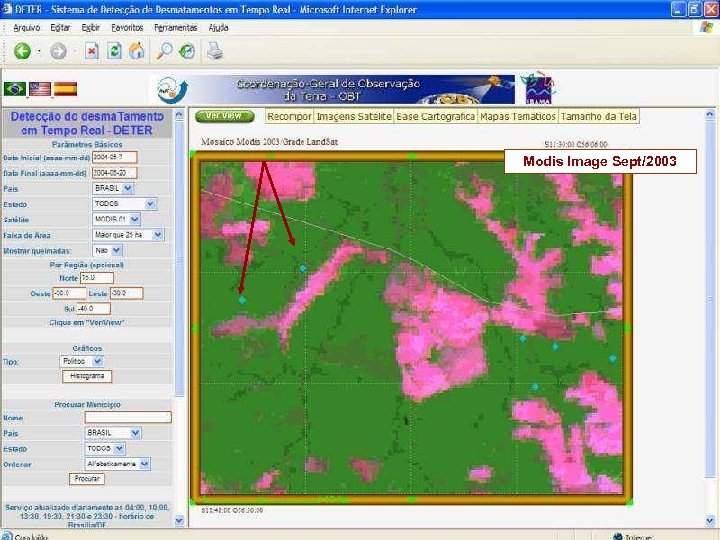This screenshot has height=540, width=720.
Task: Select the Imagens Satélite tab
Action: point(354,117)
